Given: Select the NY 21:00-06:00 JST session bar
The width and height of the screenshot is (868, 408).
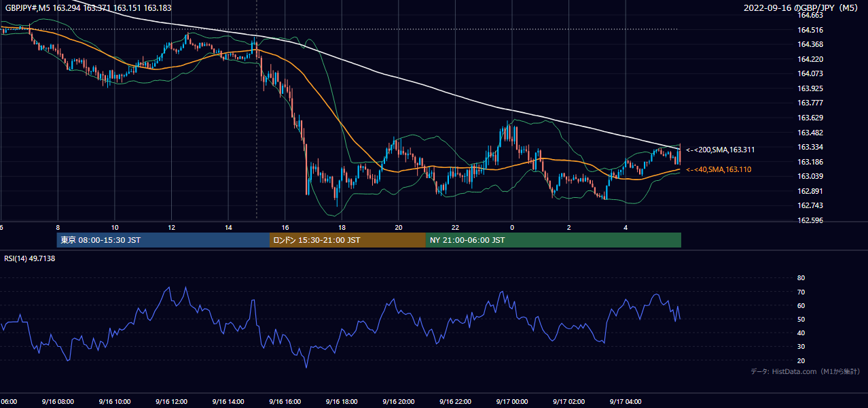Looking at the screenshot, I should click(554, 240).
